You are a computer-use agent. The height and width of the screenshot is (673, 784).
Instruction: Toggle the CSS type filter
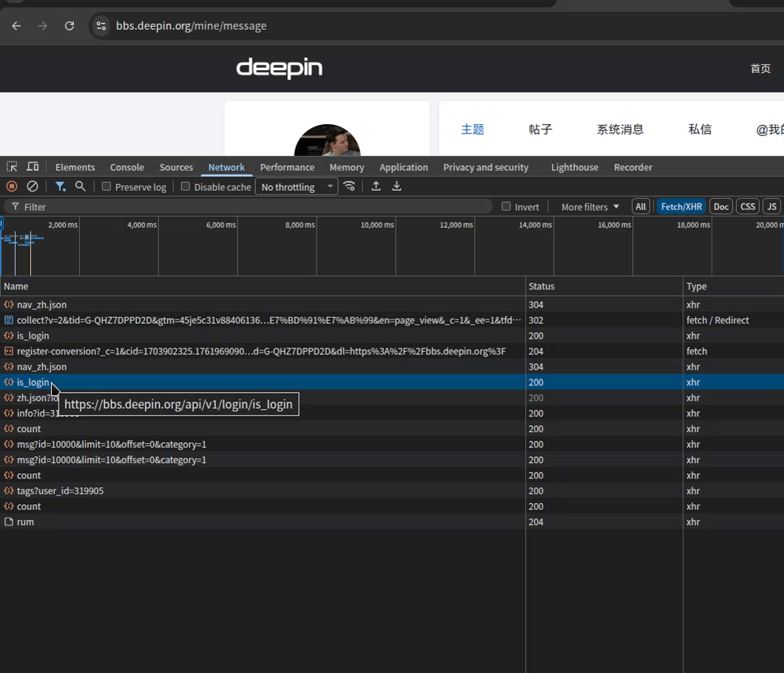click(x=748, y=206)
